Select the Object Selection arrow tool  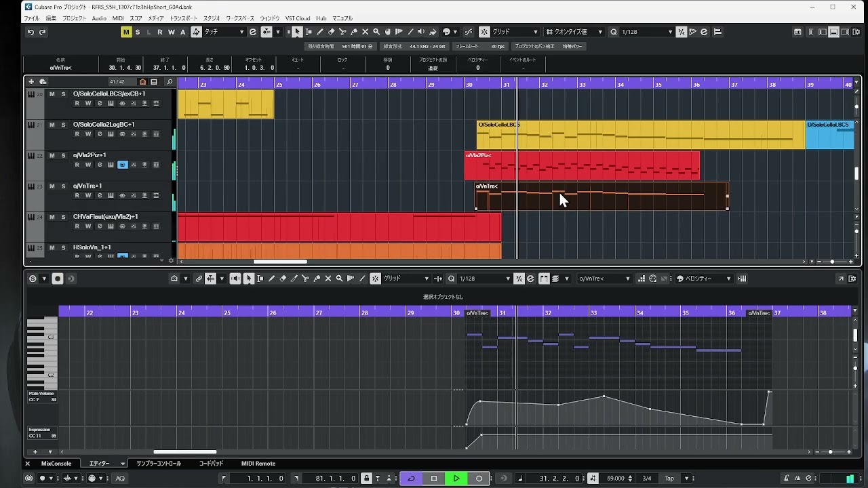coord(297,32)
